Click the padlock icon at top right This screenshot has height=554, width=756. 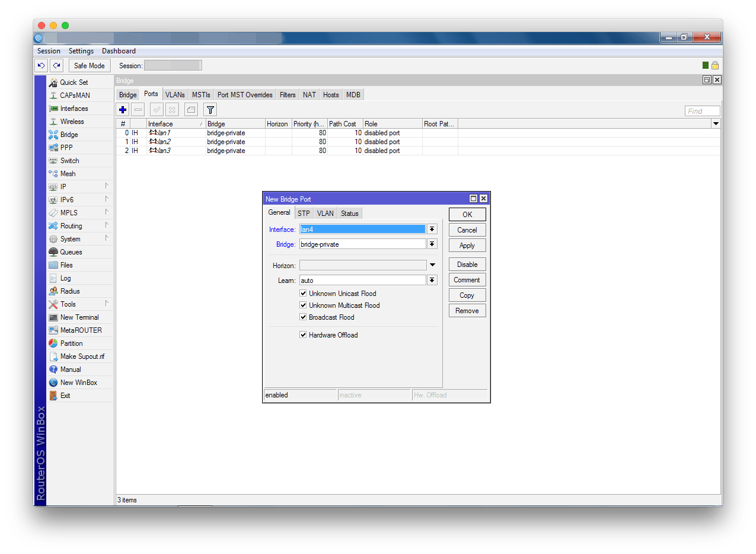(x=715, y=66)
